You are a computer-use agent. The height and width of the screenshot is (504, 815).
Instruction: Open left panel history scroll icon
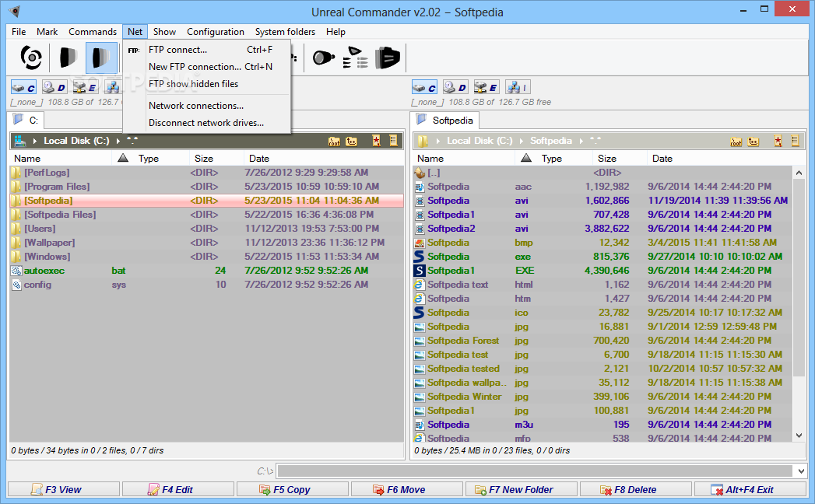point(393,141)
